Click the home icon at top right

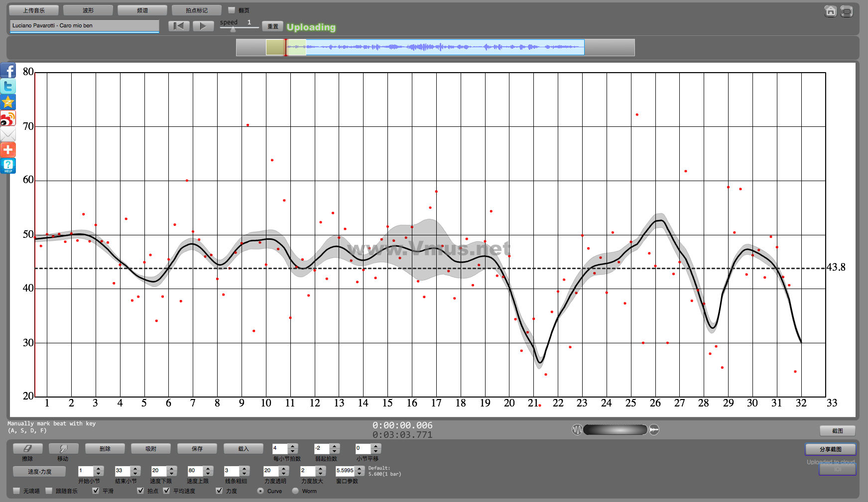tap(830, 11)
